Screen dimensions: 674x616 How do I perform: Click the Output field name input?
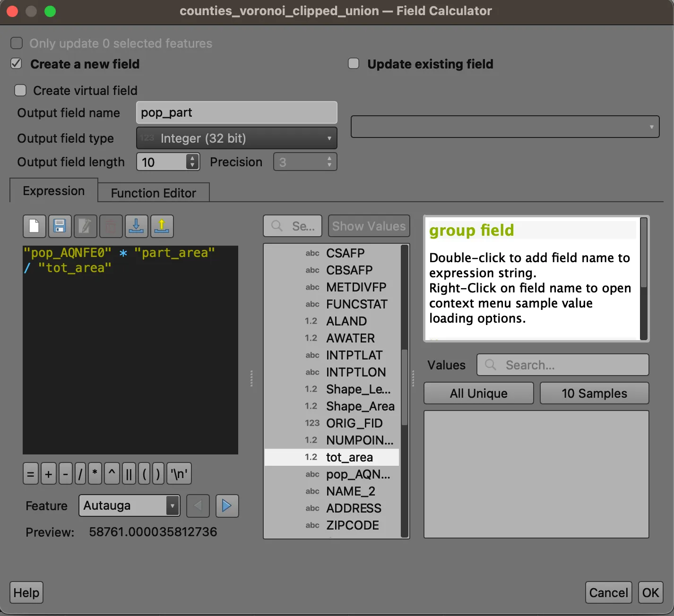pos(237,113)
